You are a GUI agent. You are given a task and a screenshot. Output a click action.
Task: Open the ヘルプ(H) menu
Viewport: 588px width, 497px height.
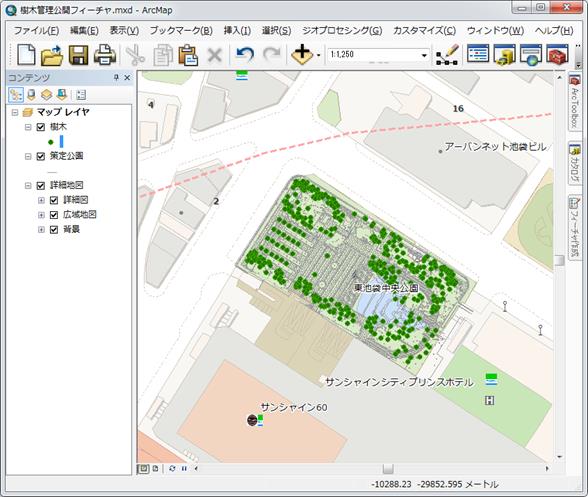click(x=554, y=30)
